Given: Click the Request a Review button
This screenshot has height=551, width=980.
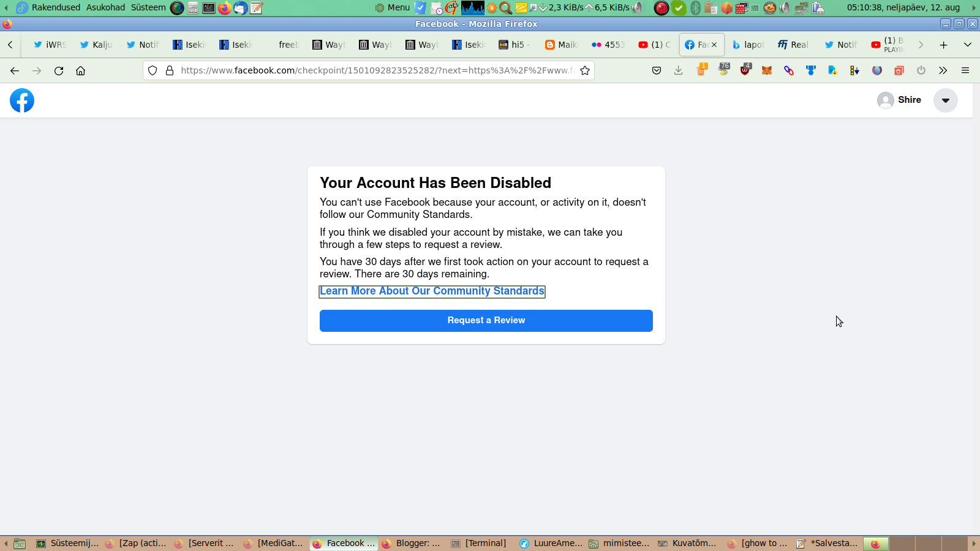Looking at the screenshot, I should (486, 321).
